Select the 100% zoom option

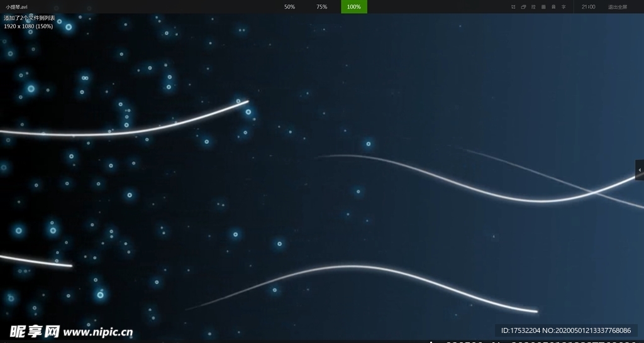pyautogui.click(x=353, y=6)
